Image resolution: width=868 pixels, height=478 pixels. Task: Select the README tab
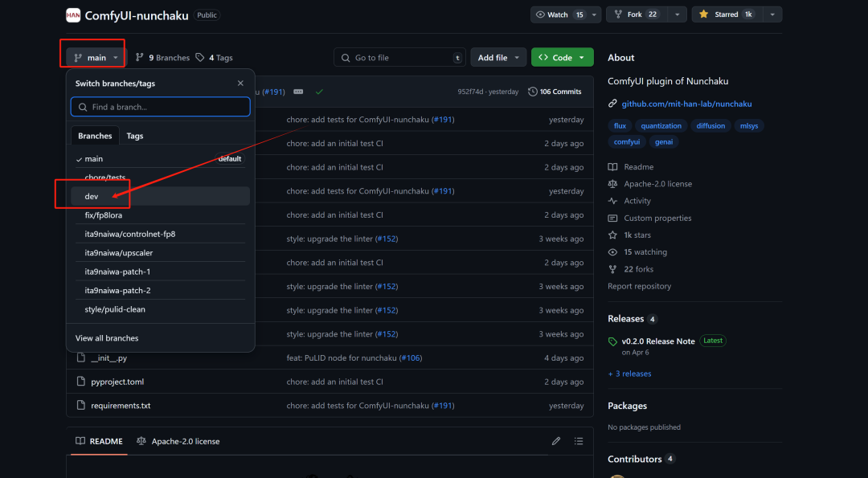(x=99, y=441)
